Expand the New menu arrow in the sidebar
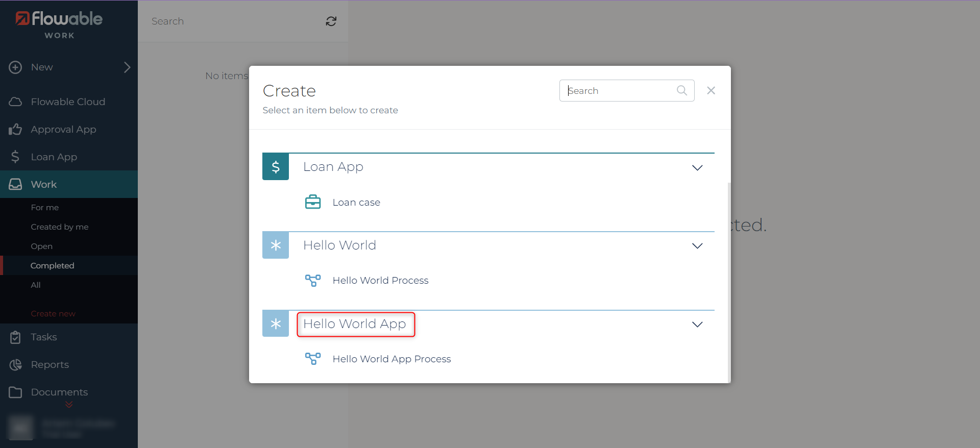The height and width of the screenshot is (448, 980). point(127,67)
